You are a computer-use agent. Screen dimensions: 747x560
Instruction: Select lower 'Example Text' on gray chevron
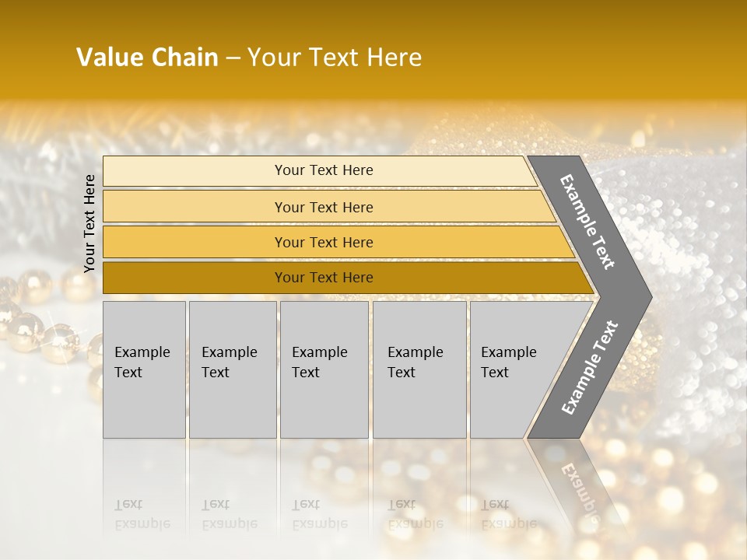[x=589, y=367]
